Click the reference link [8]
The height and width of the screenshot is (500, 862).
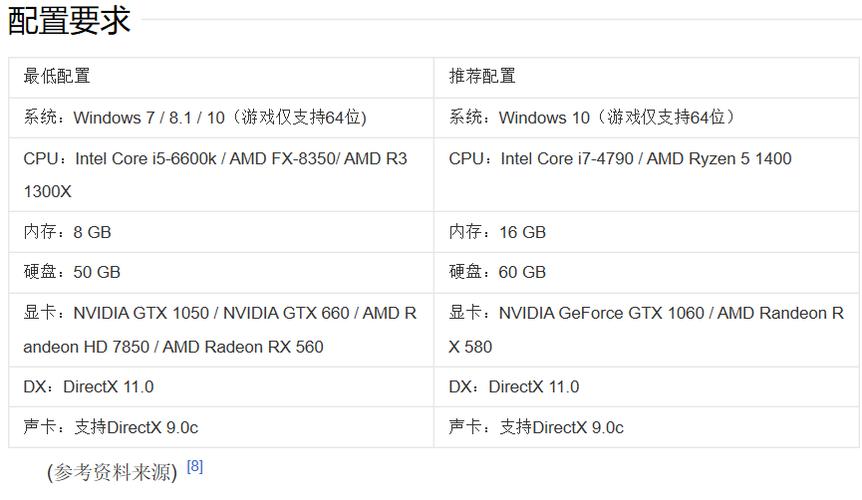tap(195, 466)
